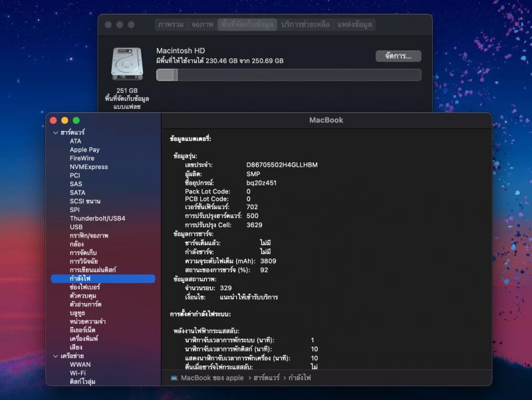Click battery serial D86705502H4GLLHBM
This screenshot has height=400, width=532.
pos(282,165)
